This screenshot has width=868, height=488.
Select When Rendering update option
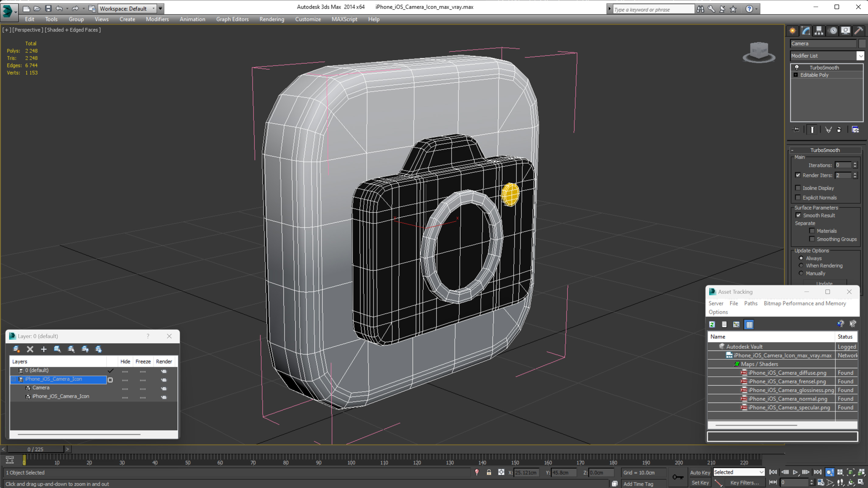801,265
